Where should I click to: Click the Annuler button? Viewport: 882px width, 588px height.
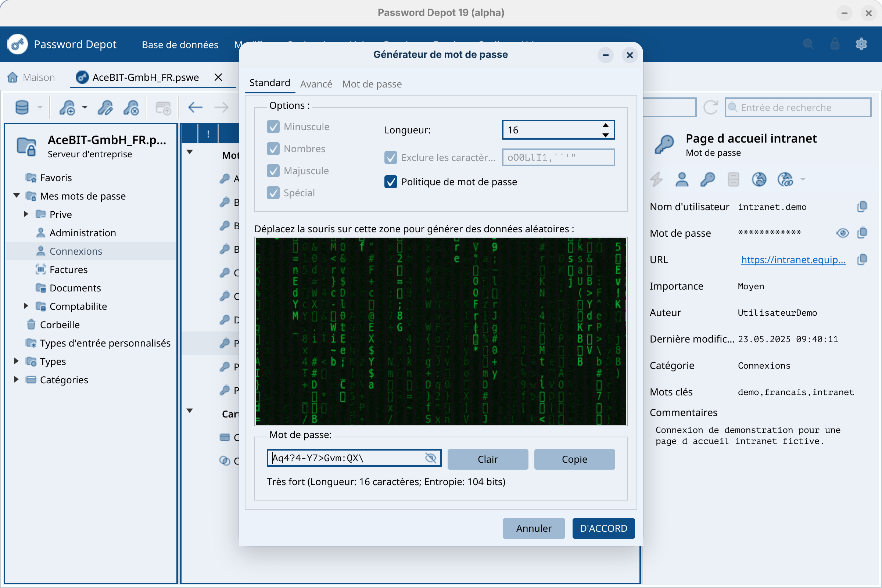coord(534,528)
